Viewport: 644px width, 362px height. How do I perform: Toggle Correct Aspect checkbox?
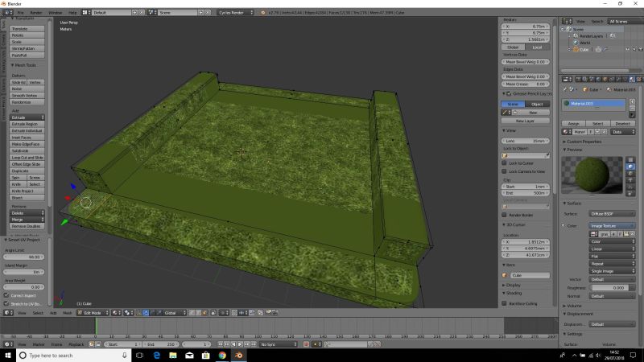click(x=6, y=295)
